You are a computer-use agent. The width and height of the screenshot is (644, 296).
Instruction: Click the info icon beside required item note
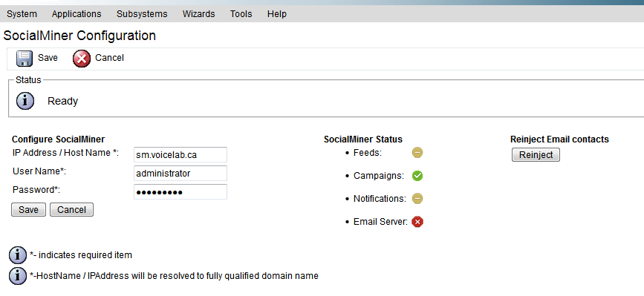tap(18, 255)
